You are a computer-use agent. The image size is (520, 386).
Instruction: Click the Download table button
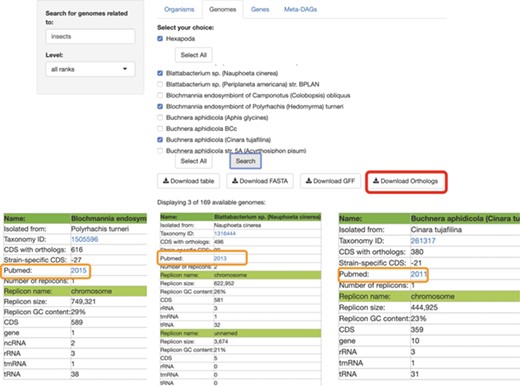(188, 181)
